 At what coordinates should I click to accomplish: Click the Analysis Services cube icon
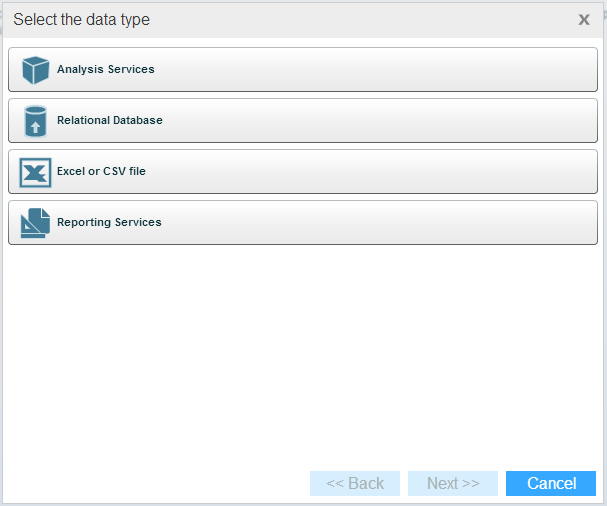point(36,70)
